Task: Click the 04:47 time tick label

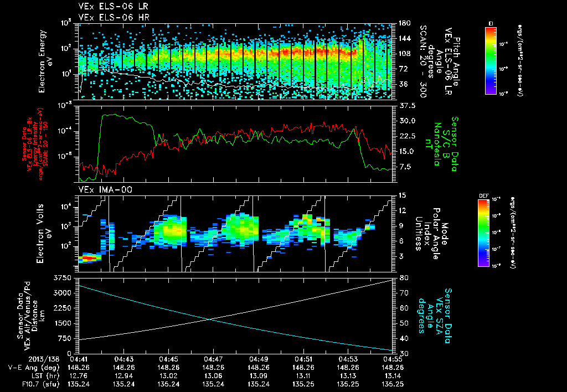Action: (x=213, y=359)
